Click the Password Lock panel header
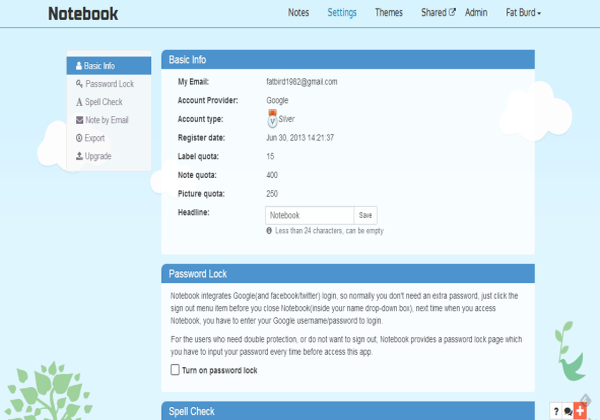This screenshot has height=420, width=600. (348, 274)
